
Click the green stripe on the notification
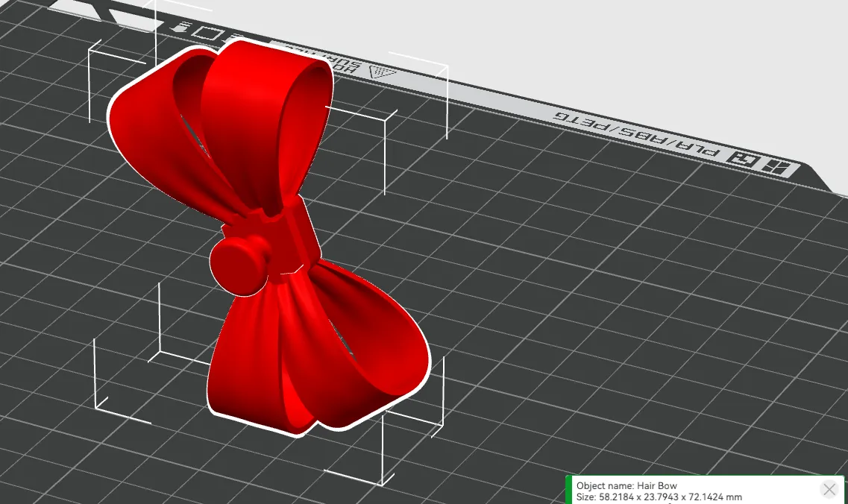[568, 490]
